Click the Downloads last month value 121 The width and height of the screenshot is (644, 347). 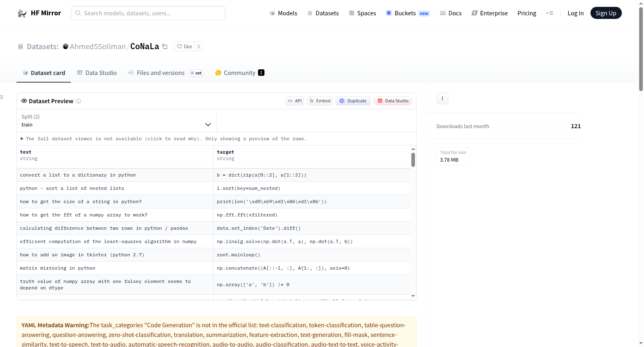point(576,126)
